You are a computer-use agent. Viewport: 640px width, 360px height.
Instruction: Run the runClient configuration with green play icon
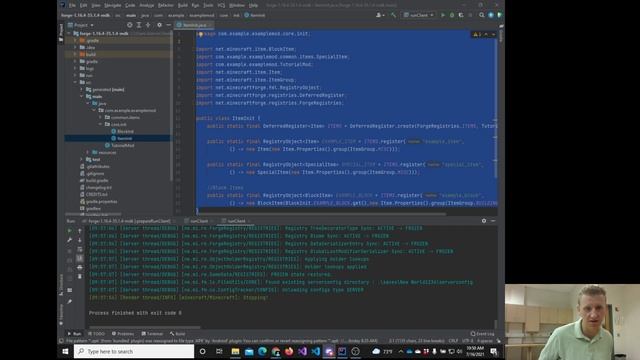pyautogui.click(x=443, y=15)
